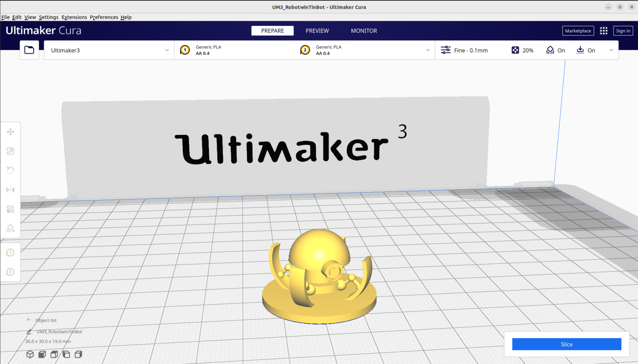Open the Extensions menu
The height and width of the screenshot is (364, 638).
click(74, 17)
